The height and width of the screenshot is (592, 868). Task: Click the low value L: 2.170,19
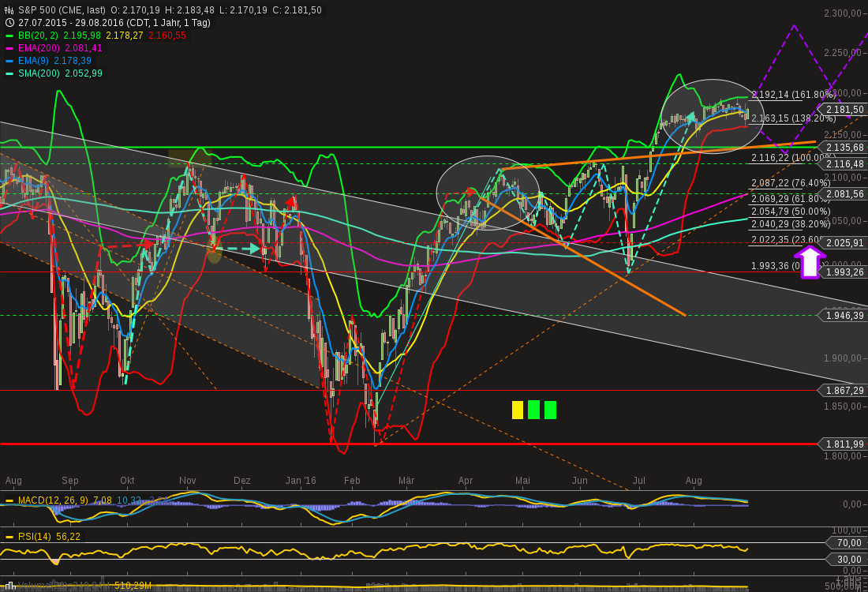coord(243,10)
